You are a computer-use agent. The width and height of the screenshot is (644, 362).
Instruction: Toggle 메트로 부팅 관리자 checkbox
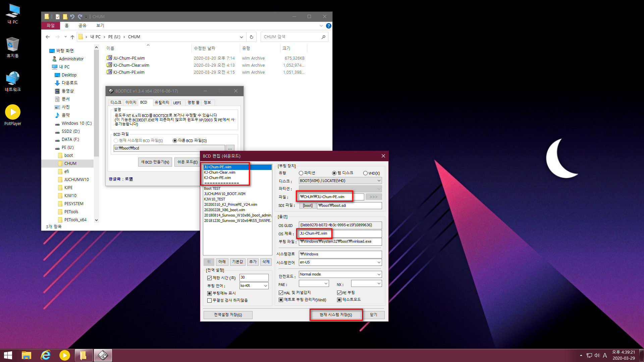tap(281, 300)
